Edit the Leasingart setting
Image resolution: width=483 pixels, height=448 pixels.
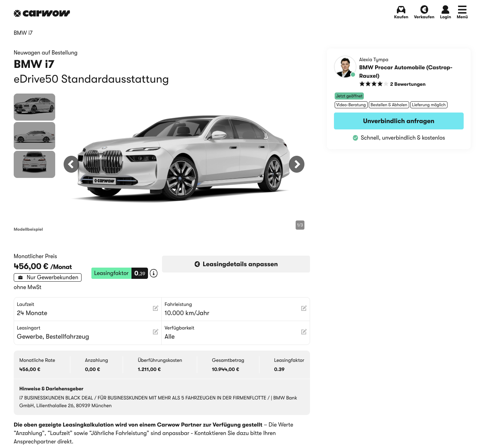tap(155, 332)
